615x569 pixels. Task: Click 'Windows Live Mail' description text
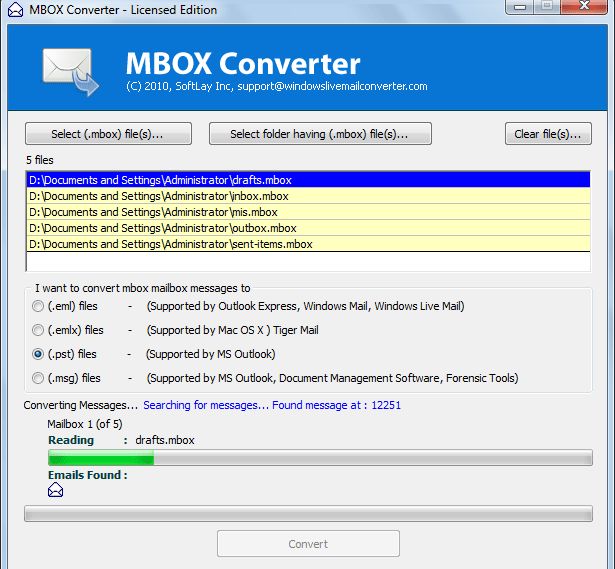tap(419, 306)
